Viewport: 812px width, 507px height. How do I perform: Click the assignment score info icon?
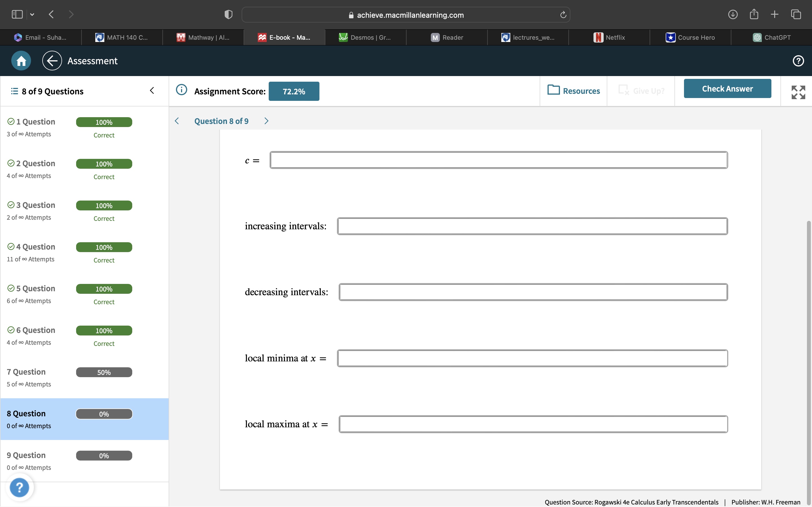tap(182, 90)
